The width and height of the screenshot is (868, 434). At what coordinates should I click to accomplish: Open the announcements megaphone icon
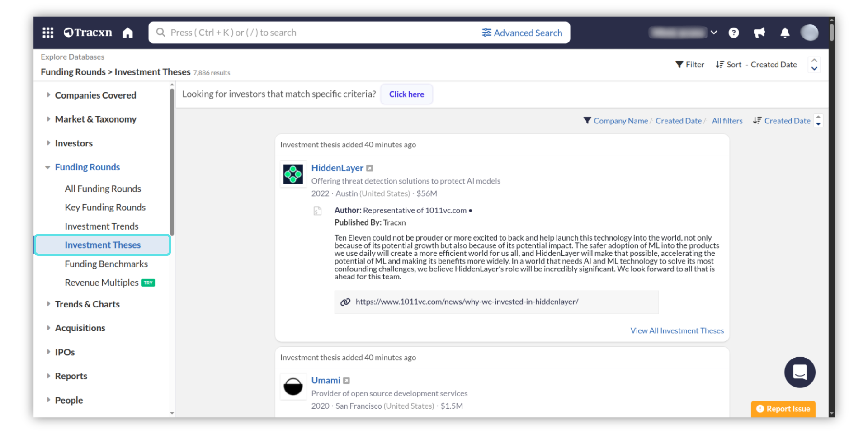click(x=759, y=33)
